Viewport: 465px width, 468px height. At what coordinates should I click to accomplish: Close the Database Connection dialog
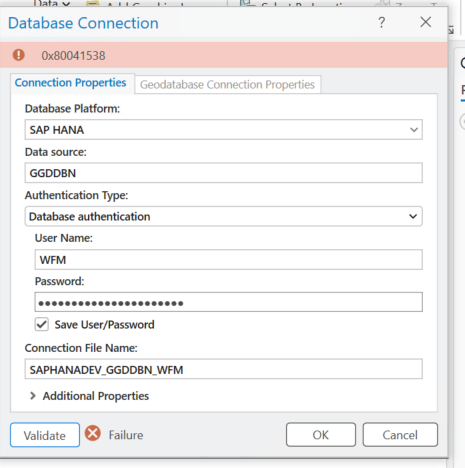426,22
